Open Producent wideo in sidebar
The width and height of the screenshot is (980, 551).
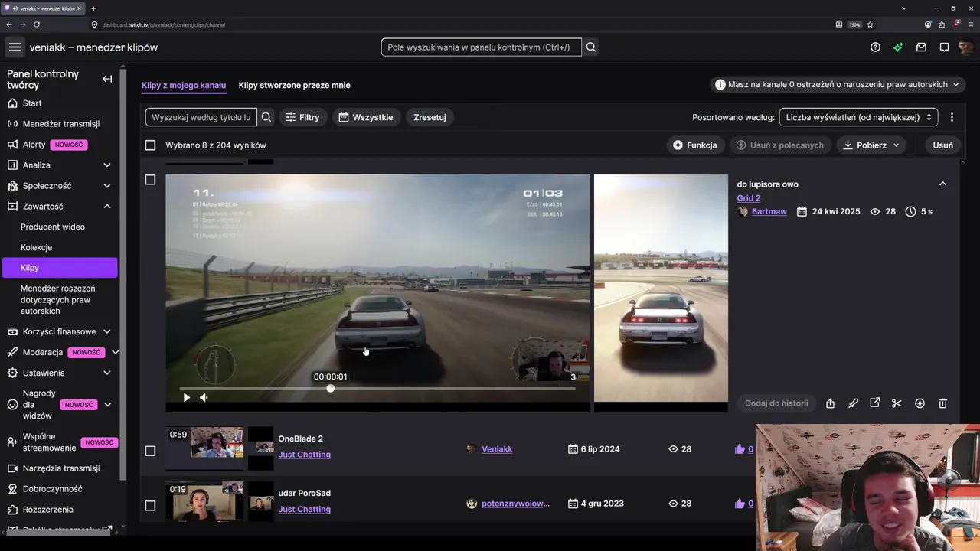[53, 227]
